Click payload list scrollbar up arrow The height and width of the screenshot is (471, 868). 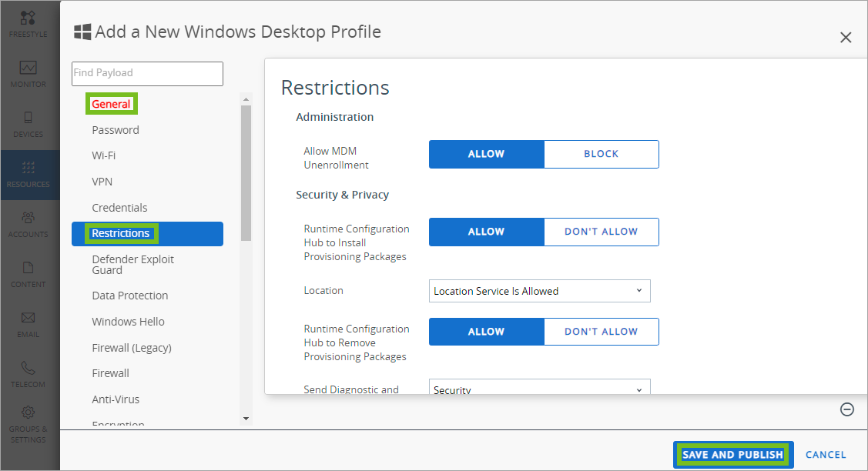246,99
